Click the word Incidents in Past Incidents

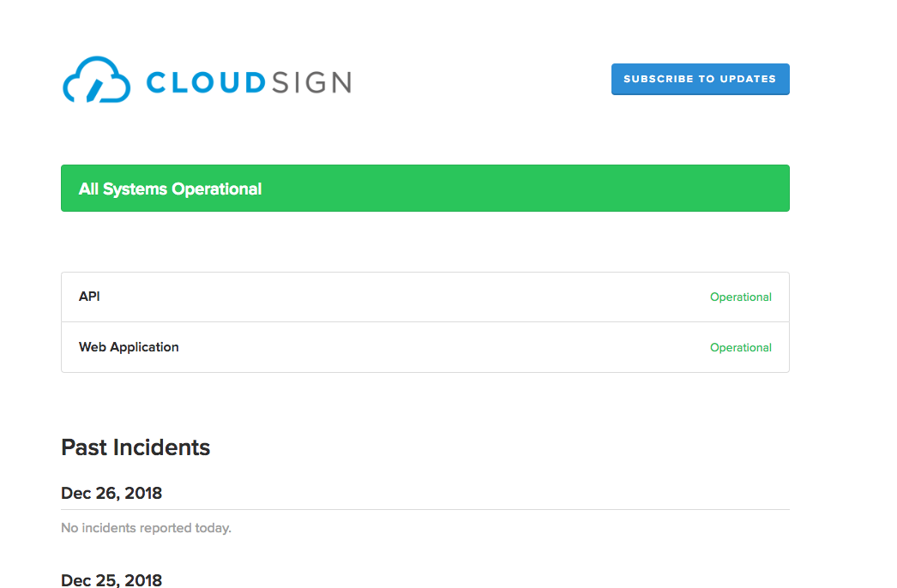click(162, 447)
